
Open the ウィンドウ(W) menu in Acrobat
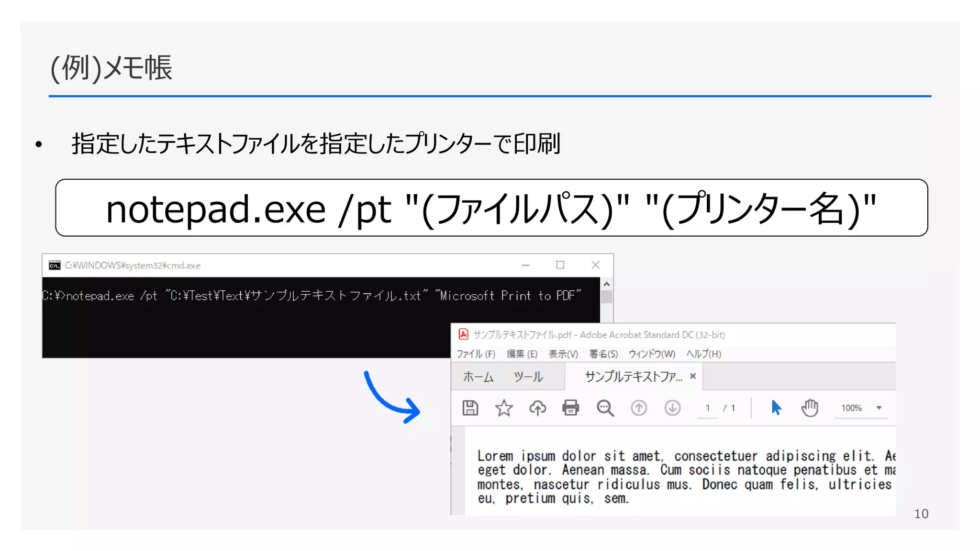click(x=652, y=354)
